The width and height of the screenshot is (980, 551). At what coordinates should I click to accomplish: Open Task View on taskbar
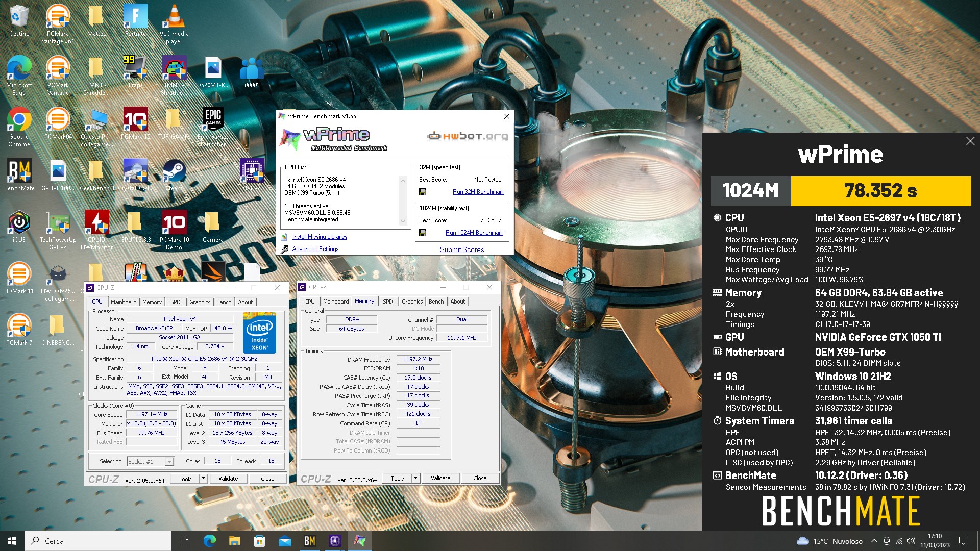(184, 541)
